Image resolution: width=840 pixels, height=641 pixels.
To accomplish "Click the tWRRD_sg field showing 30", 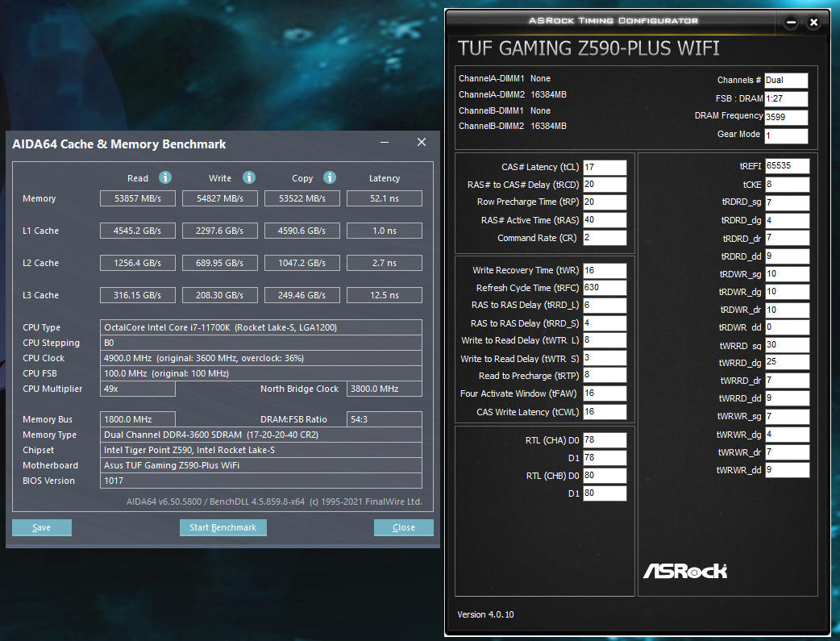I will click(x=787, y=345).
